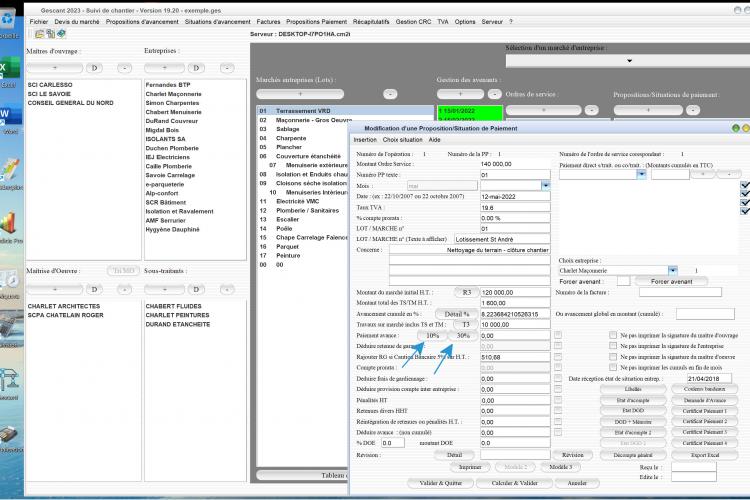Open the Gestion CRC menu

413,22
